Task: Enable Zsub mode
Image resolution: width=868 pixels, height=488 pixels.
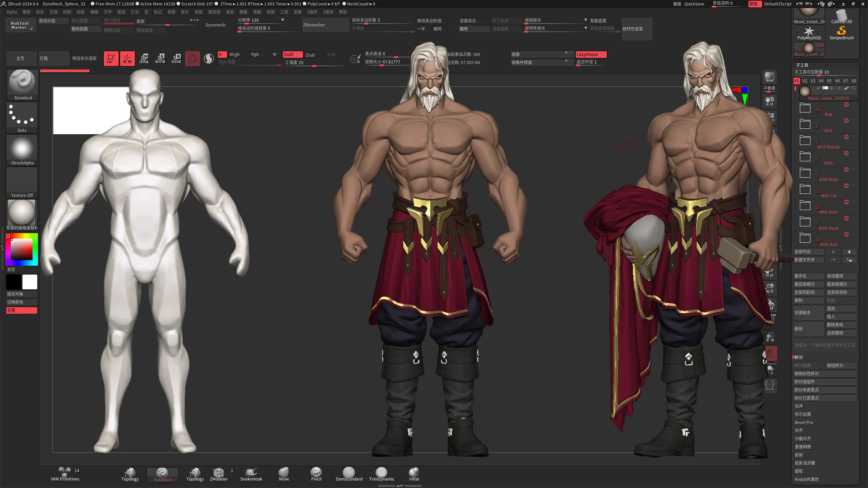Action: click(310, 55)
